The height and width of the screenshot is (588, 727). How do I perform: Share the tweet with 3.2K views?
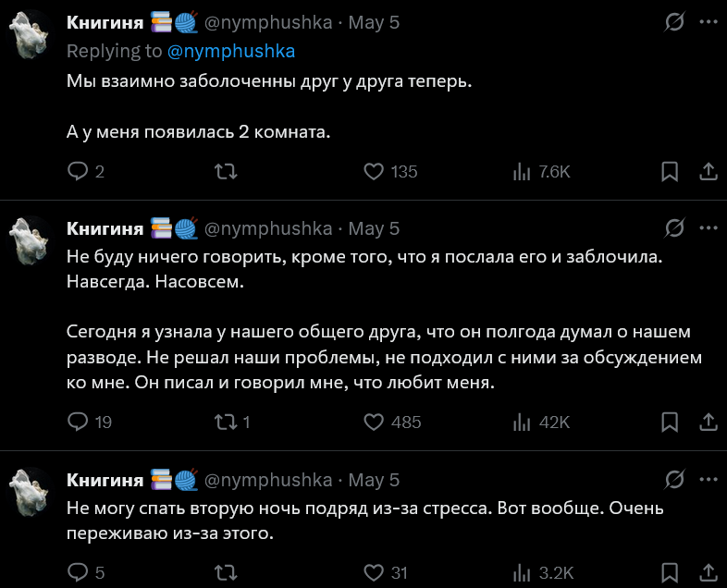[x=707, y=572]
